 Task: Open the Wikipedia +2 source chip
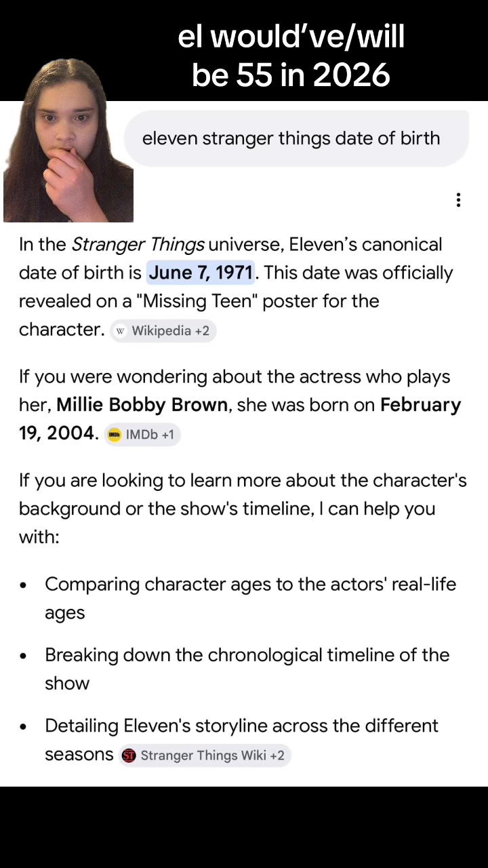click(x=163, y=331)
